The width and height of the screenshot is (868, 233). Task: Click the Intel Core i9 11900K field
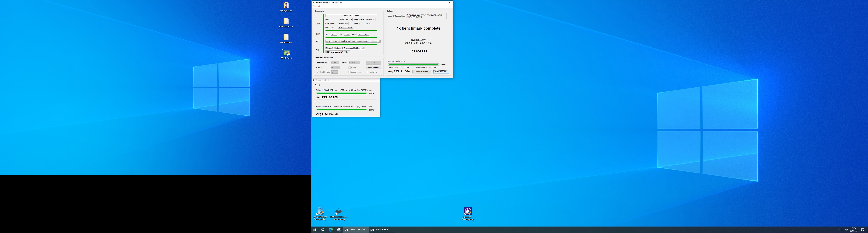pos(351,16)
